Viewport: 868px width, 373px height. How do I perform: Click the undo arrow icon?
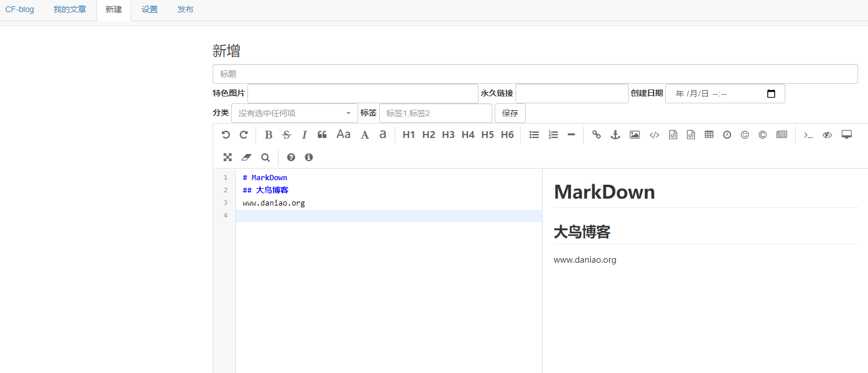pos(226,135)
